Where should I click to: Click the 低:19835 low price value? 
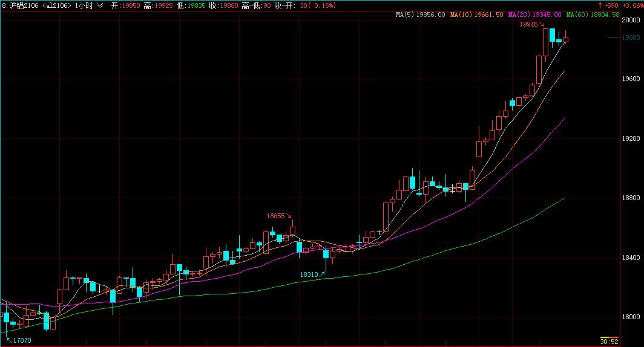(x=191, y=5)
